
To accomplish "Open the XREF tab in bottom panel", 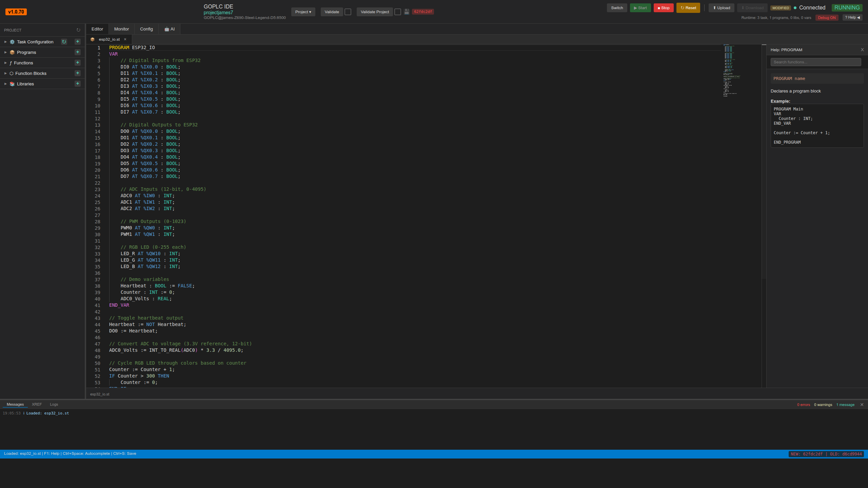I will pos(37,404).
